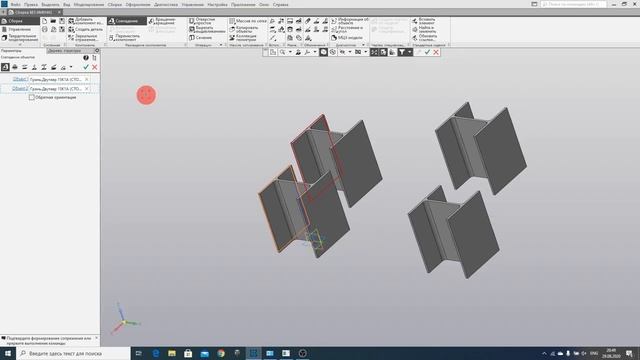The width and height of the screenshot is (640, 360).
Task: Open the panel settings gear icon
Action: 97,51
